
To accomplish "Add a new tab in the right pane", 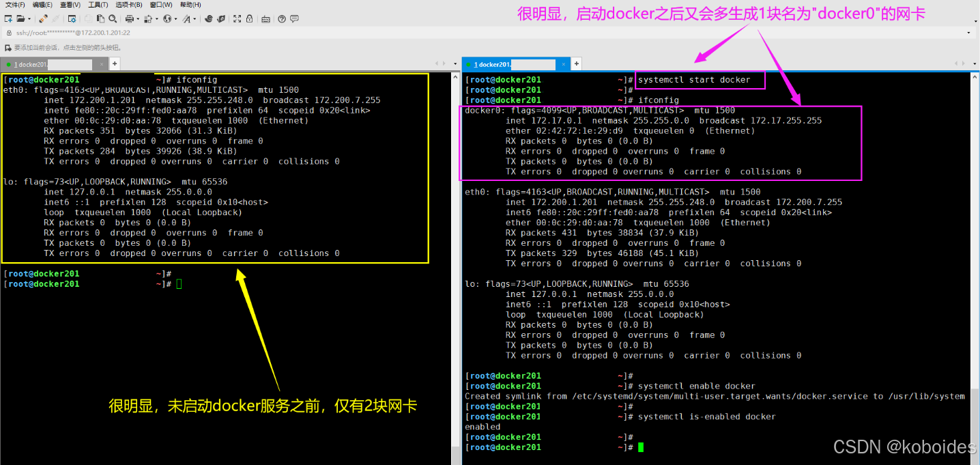I will pos(576,64).
